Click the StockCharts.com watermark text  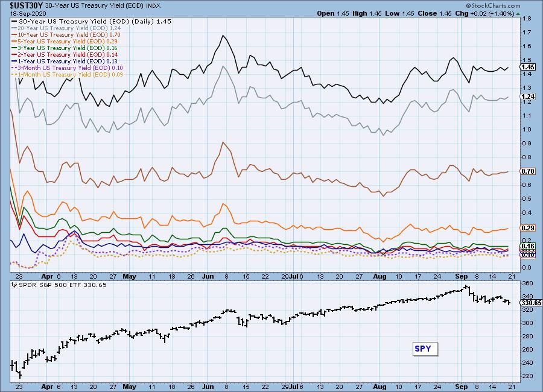[494, 5]
